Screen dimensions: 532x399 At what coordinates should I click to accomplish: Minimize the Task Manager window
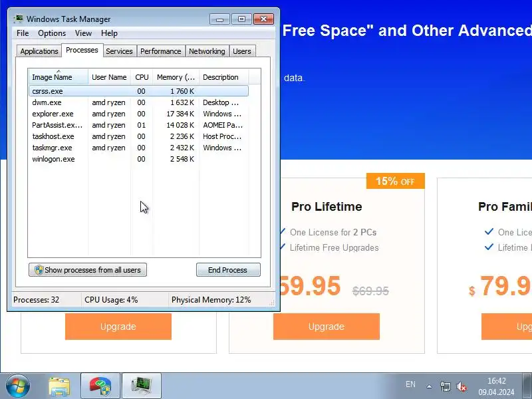tap(220, 19)
